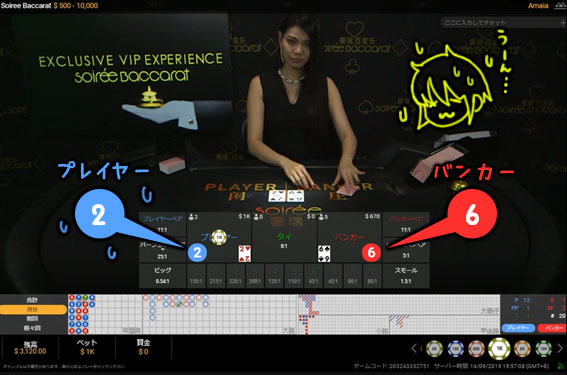
Task: Open the 前回 roadmap tab
Action: click(x=32, y=319)
